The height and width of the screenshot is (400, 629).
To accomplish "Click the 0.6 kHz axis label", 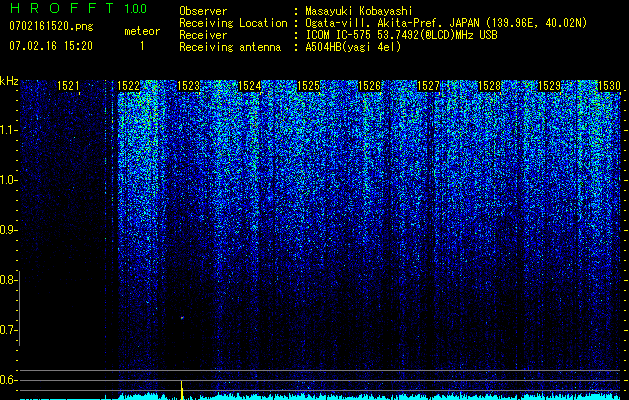I will click(x=7, y=380).
